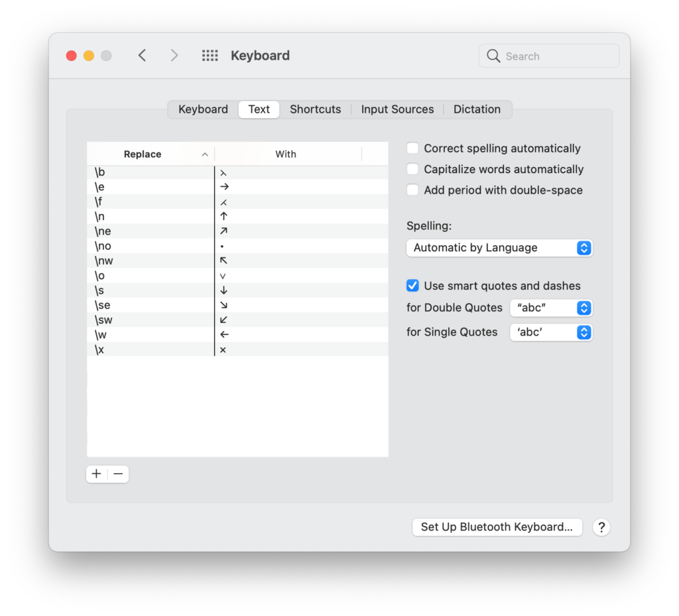Select the \nw replacement row
The width and height of the screenshot is (679, 616).
(x=237, y=261)
